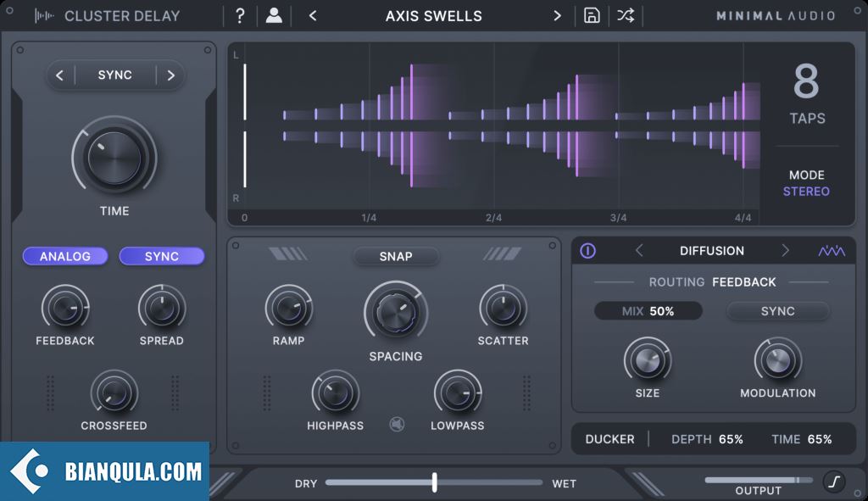
Task: Click the HIGHPASS knob
Action: pos(336,393)
